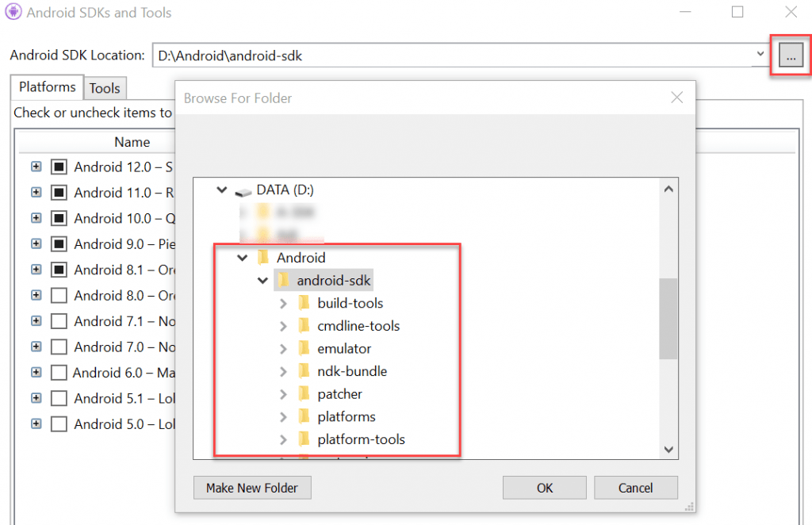Check the Android 7.1 checkbox
812x525 pixels.
(x=59, y=321)
